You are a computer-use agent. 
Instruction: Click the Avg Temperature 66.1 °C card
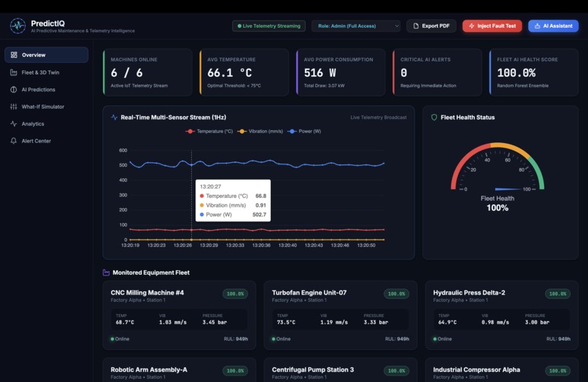244,72
